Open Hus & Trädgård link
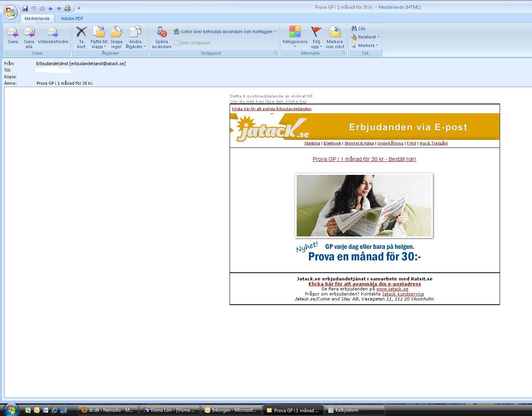The width and height of the screenshot is (532, 416). tap(433, 143)
